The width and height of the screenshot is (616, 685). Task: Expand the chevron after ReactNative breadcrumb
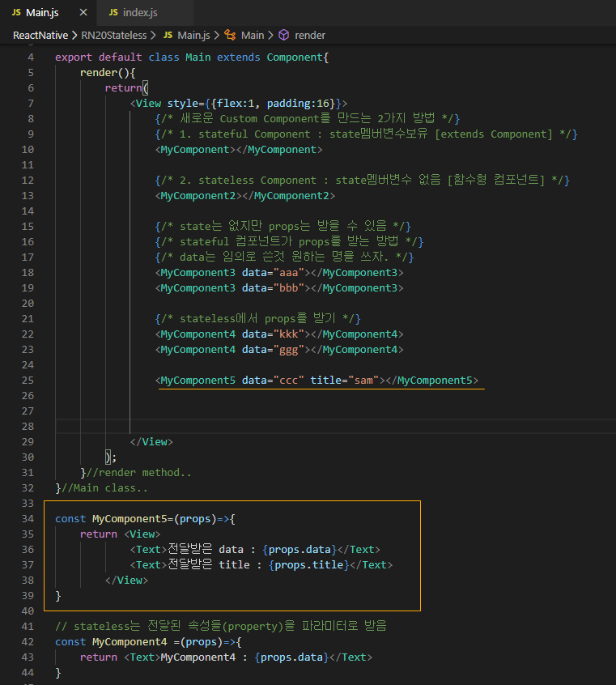(74, 36)
